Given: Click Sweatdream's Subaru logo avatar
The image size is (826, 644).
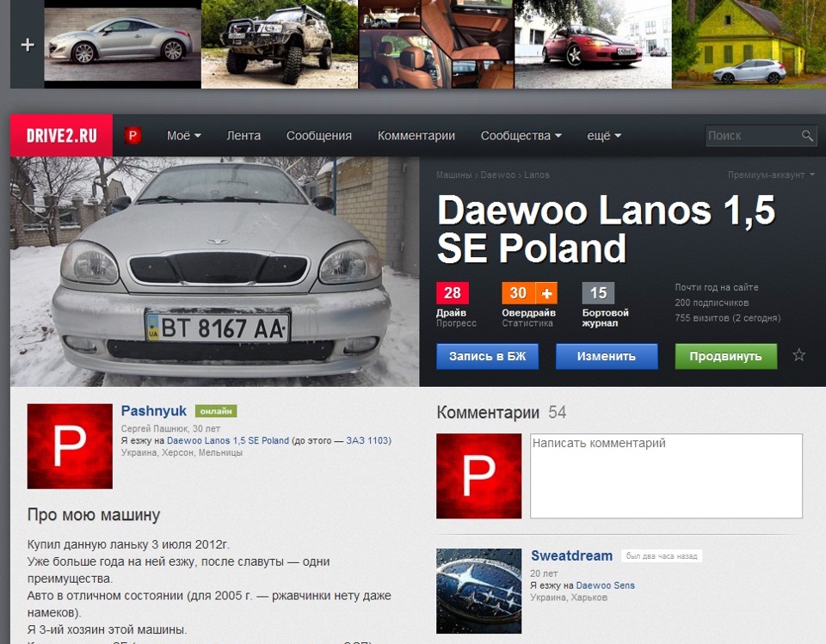Looking at the screenshot, I should tap(479, 591).
